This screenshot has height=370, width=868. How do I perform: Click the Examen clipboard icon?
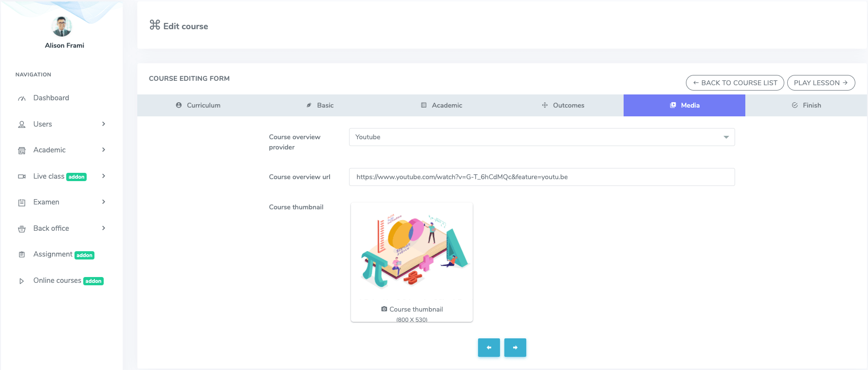[22, 203]
